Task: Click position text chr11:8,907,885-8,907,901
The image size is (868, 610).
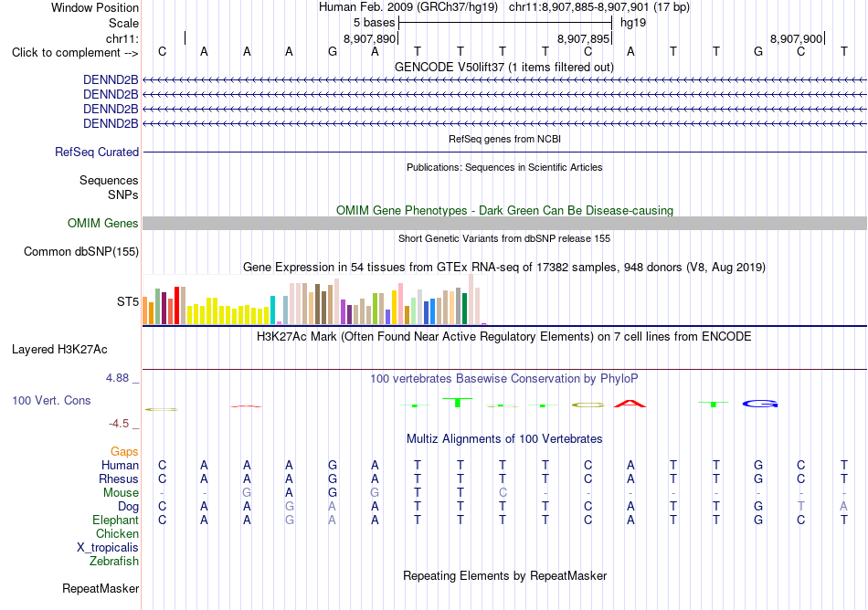Action: [x=599, y=7]
